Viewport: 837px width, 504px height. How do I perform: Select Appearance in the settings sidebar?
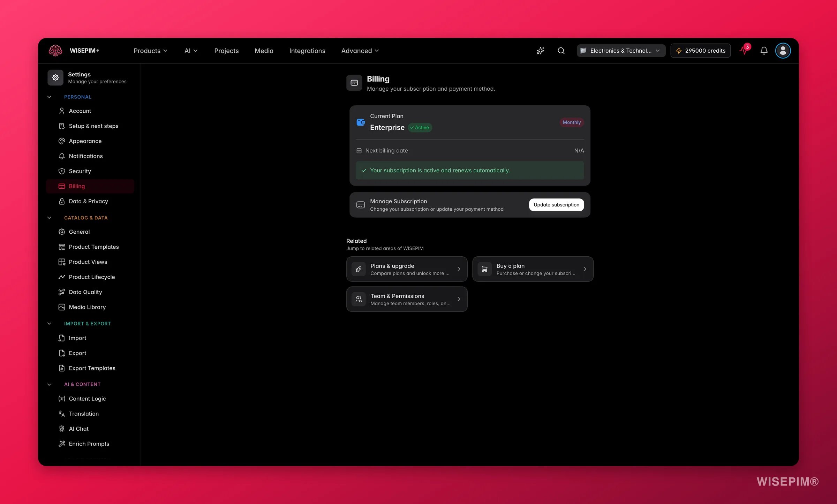click(90, 141)
